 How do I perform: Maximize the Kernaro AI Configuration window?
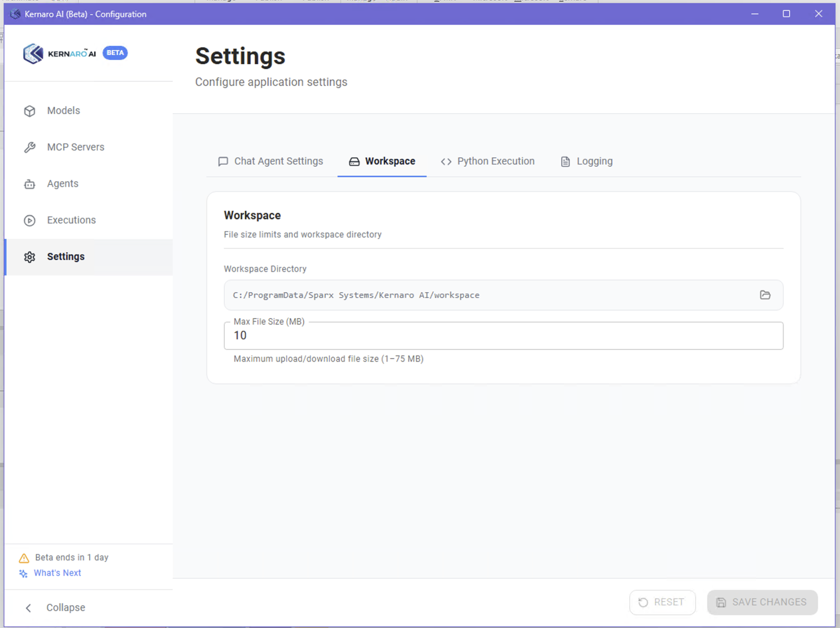coord(786,14)
